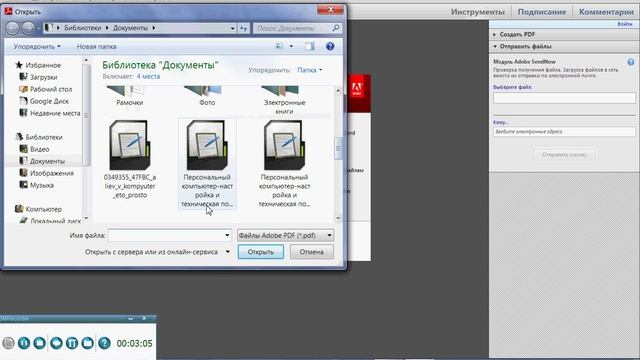Open the Файлы Adobe PDF type dropdown
Screen dimensions: 640x360
285,235
